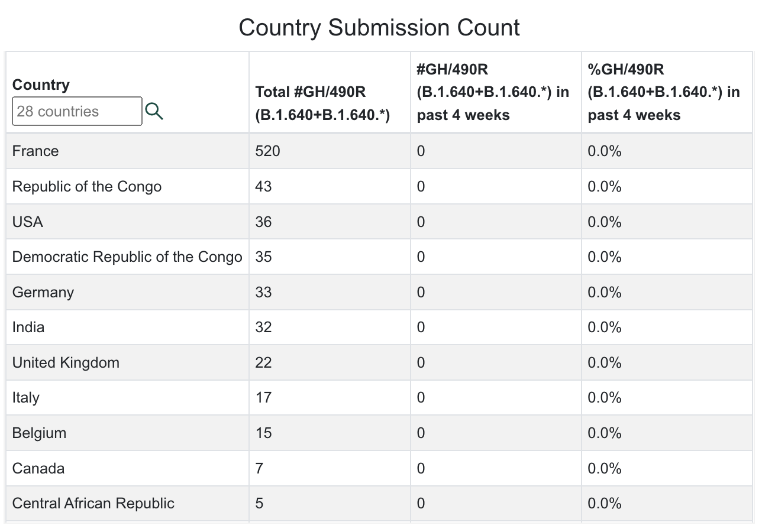The height and width of the screenshot is (532, 762).
Task: Click the #GH/490R past 4 weeks header
Action: click(x=493, y=92)
